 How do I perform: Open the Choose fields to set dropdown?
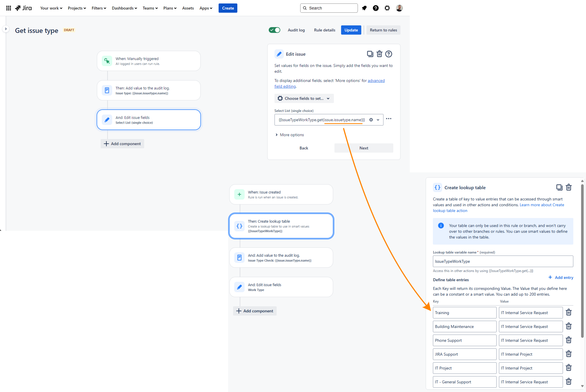pos(304,98)
